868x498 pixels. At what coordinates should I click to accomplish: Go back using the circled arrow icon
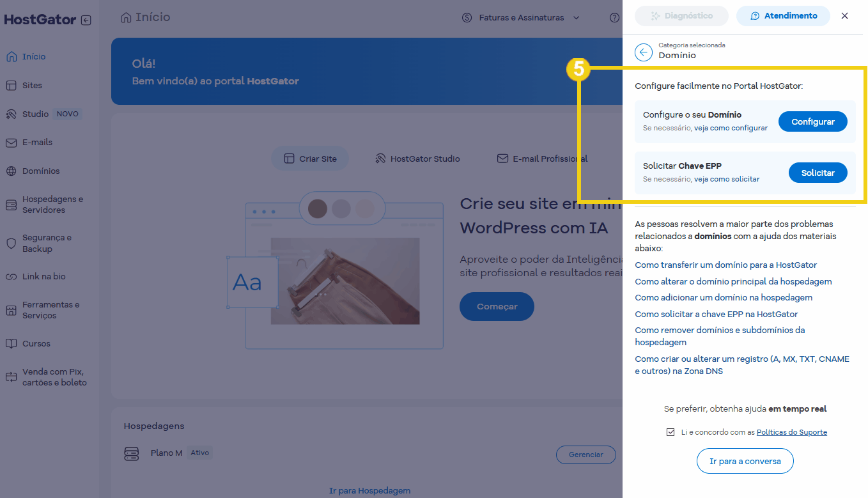644,52
